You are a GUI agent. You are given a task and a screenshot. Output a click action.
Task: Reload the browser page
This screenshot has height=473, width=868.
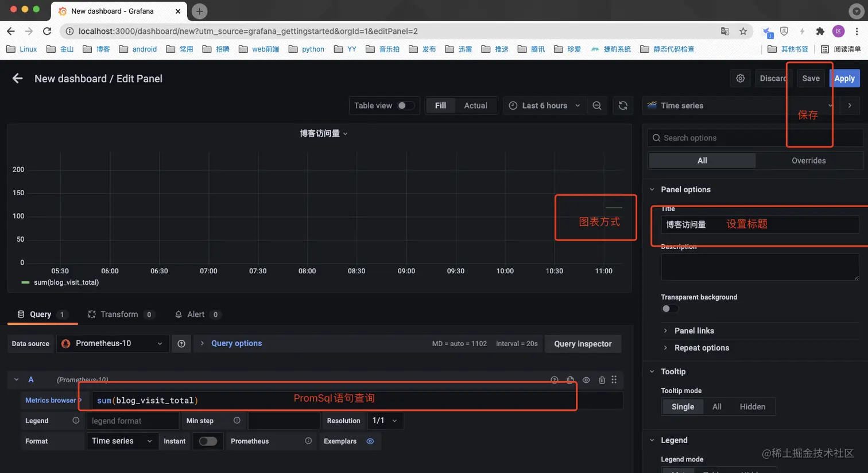[47, 31]
